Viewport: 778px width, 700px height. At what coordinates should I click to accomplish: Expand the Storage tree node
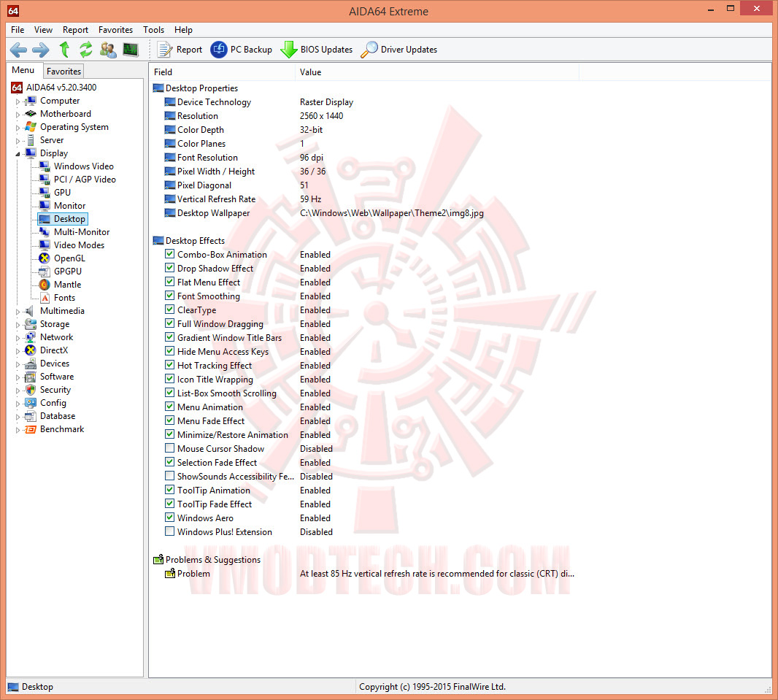click(18, 324)
